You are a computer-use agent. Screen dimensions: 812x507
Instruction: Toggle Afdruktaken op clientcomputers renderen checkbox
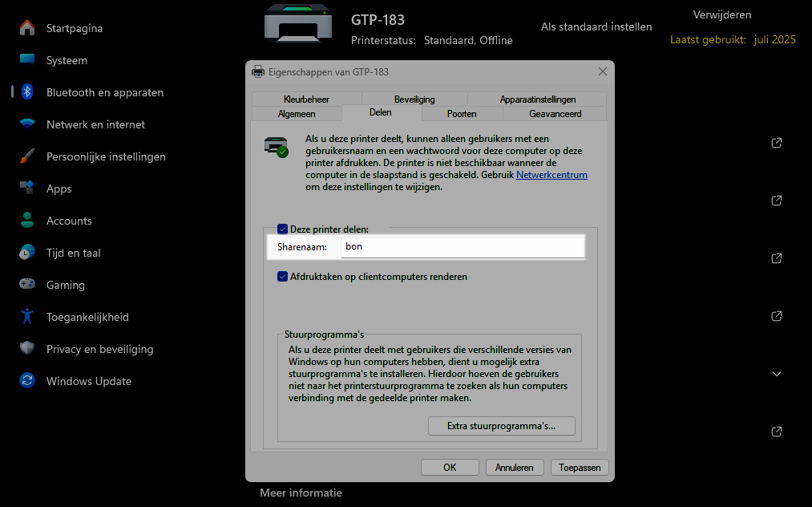(282, 277)
